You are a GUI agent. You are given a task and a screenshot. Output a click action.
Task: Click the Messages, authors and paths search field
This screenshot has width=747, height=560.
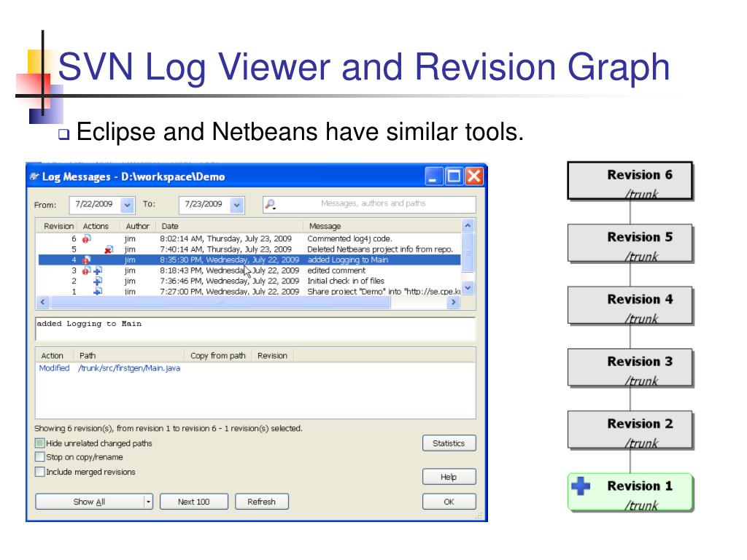coord(373,204)
